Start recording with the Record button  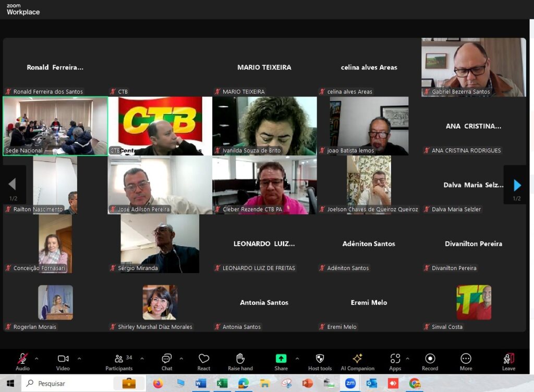pos(430,362)
